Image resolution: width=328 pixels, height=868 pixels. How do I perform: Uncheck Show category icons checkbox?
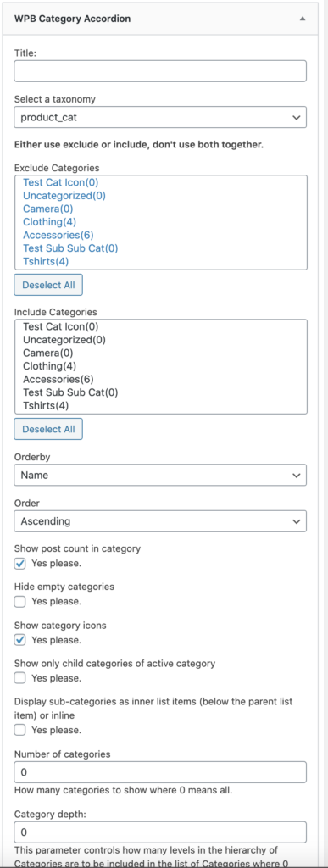[x=19, y=640]
